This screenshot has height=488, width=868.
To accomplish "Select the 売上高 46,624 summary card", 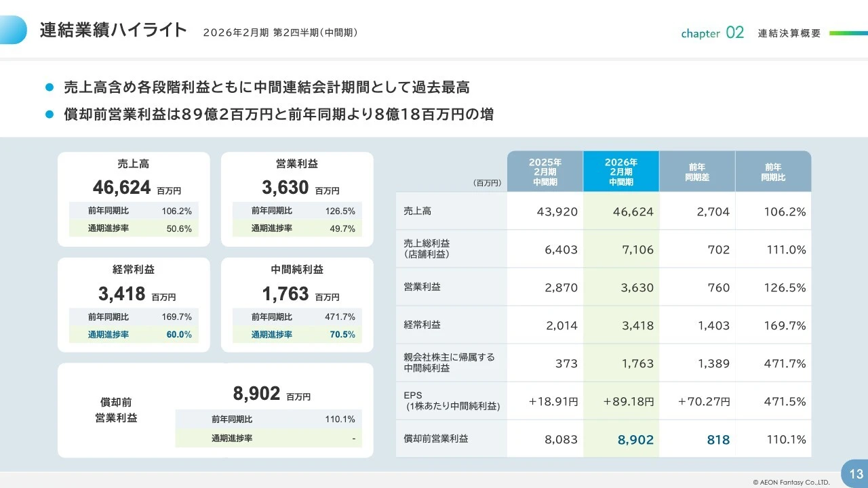I will (134, 199).
